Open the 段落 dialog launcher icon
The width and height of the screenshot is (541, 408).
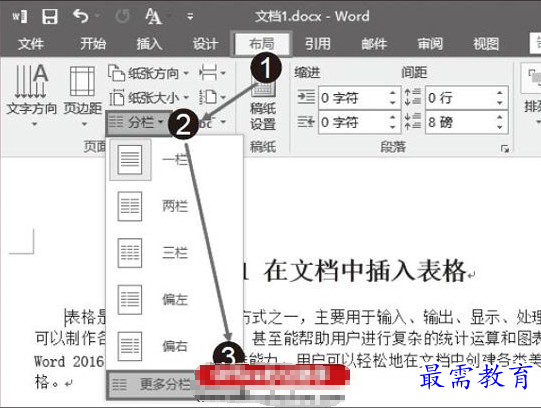tap(505, 149)
